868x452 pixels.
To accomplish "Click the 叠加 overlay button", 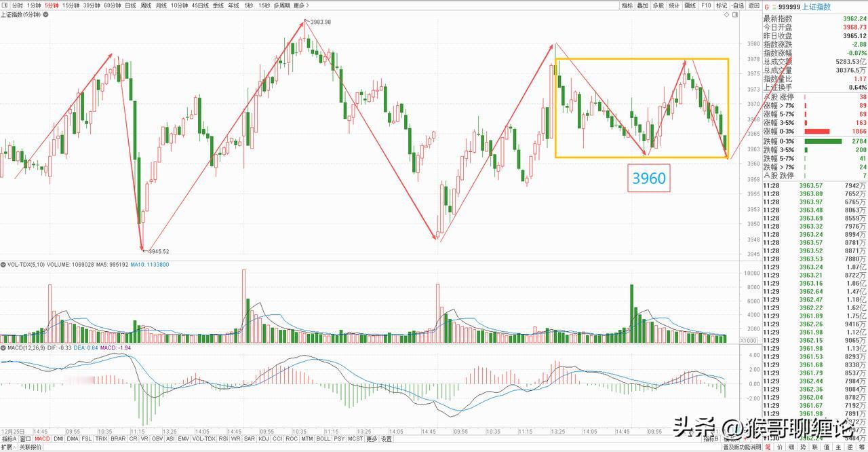I will (643, 5).
